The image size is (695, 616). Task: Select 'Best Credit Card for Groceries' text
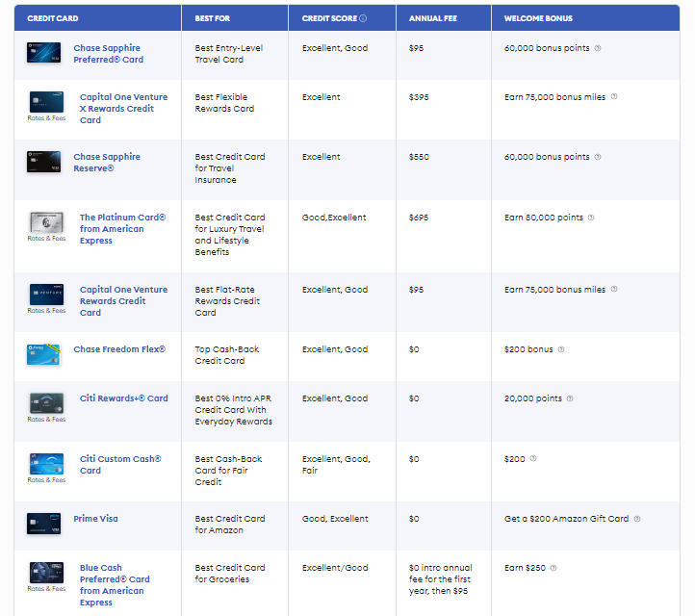230,574
